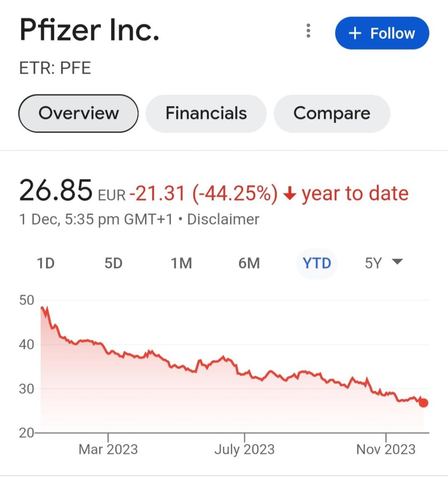Select the YTD chart range
Viewport: 448px width, 483px height.
[x=316, y=263]
